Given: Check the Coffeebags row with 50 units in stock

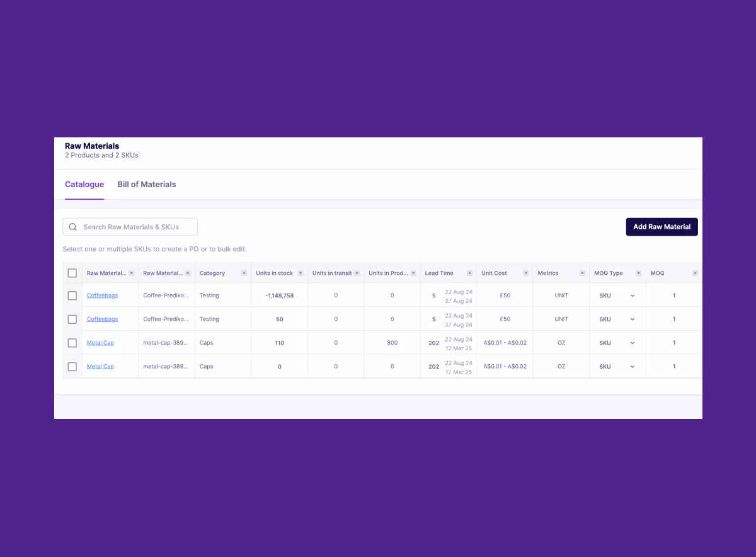Looking at the screenshot, I should point(72,319).
